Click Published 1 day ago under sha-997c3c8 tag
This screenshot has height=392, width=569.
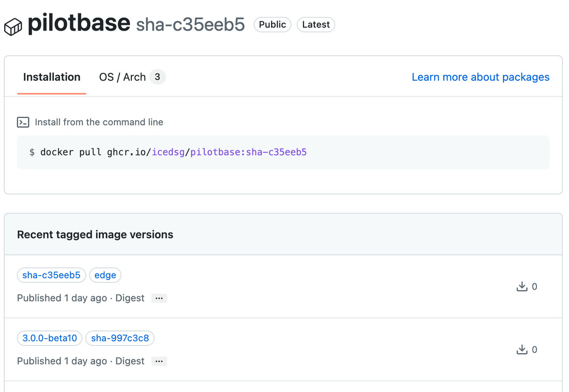click(62, 361)
